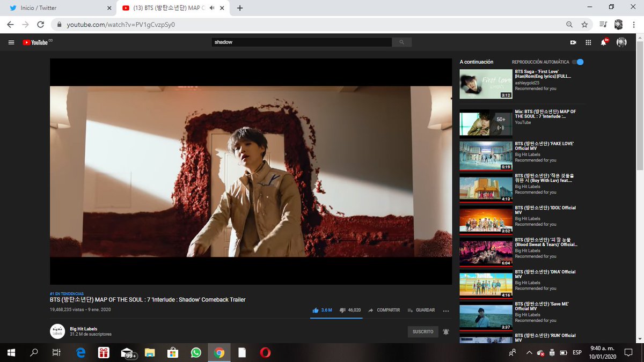Select the BTS YouTube browser tab

click(x=174, y=8)
